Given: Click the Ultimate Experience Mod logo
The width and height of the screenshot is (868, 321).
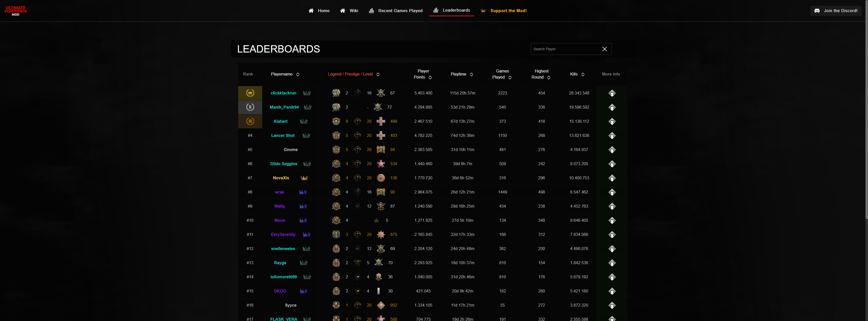Looking at the screenshot, I should click(15, 11).
